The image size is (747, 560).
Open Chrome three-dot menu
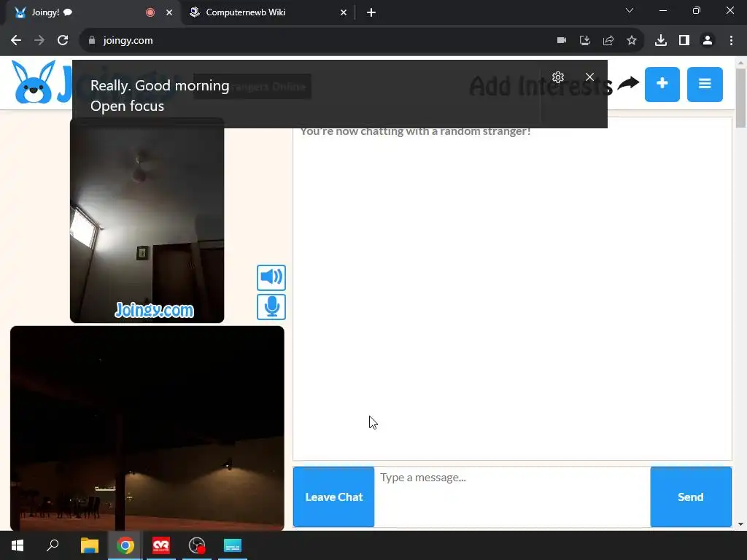[731, 41]
